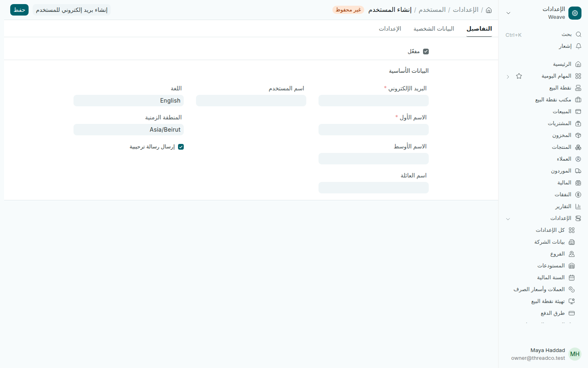Click the gear icon of Weave settings app
Image resolution: width=588 pixels, height=368 pixels.
coord(575,13)
